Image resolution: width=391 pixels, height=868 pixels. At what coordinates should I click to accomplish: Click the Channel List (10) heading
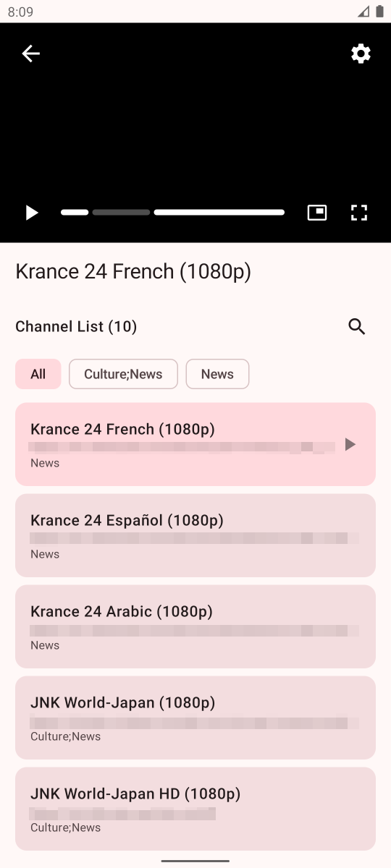[76, 326]
